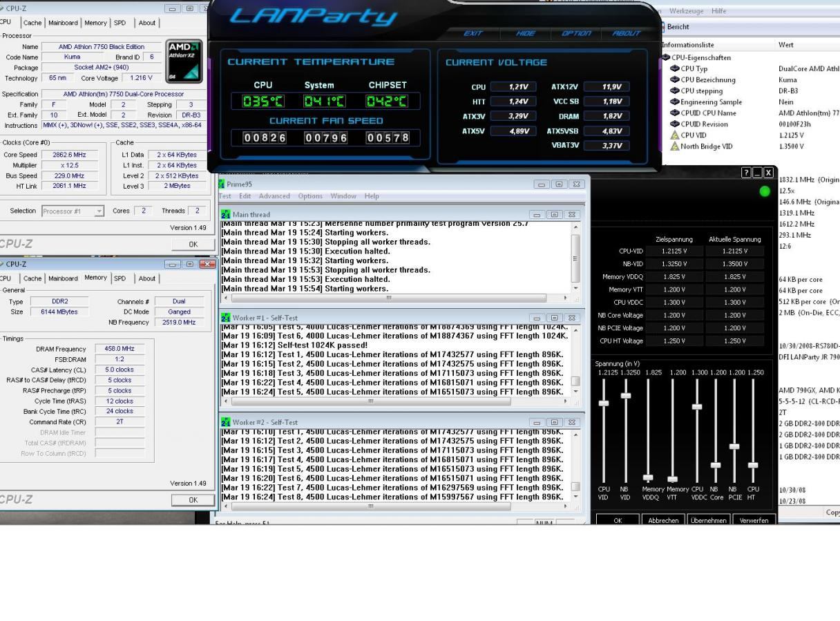Click the Prime95 title bar icon
This screenshot has height=621, width=840.
221,184
